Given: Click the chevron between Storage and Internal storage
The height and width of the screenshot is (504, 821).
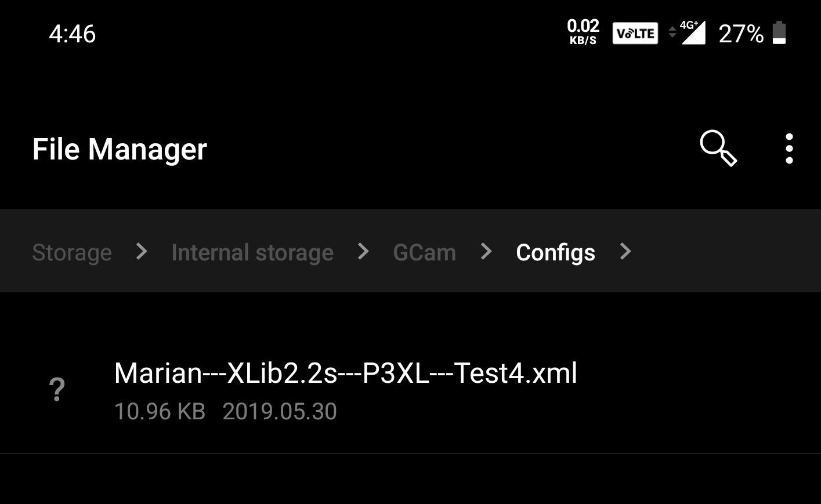Looking at the screenshot, I should pos(141,252).
